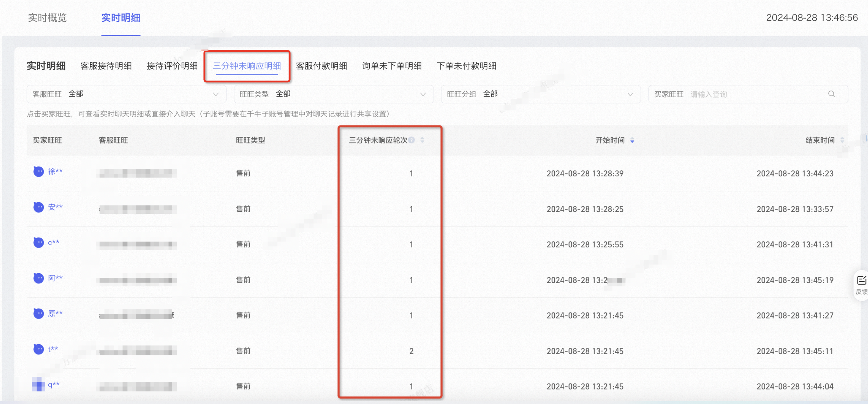Image resolution: width=868 pixels, height=404 pixels.
Task: Open the 下单未付款明细 sub-tab
Action: [466, 66]
